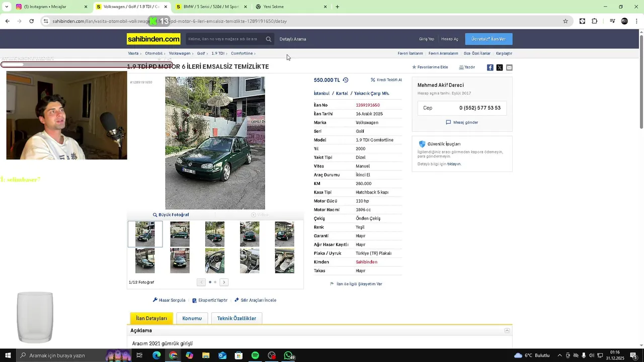Click the Ücretsiz İlan Ver button
This screenshot has width=644, height=362.
coord(489,39)
